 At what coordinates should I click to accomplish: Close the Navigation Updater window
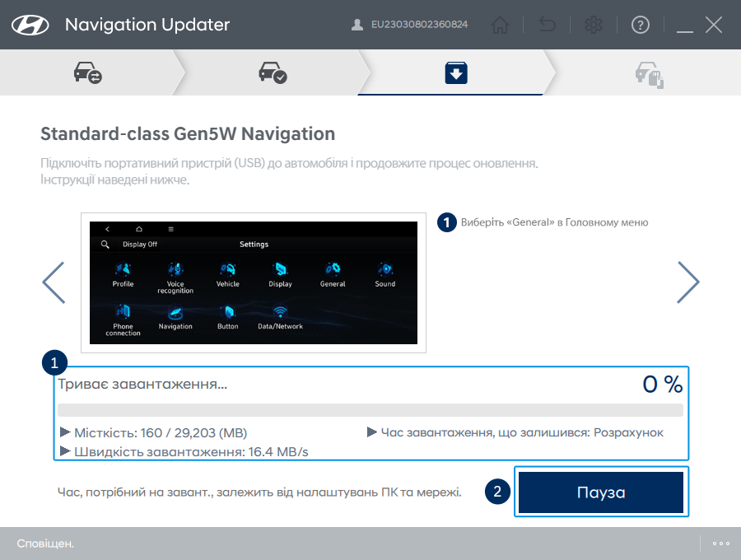(714, 25)
